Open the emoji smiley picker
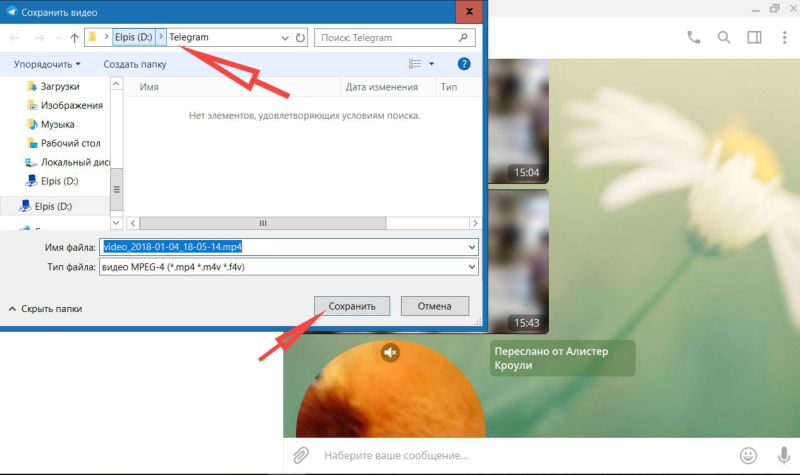Screen dimensions: 800x475 [748, 455]
